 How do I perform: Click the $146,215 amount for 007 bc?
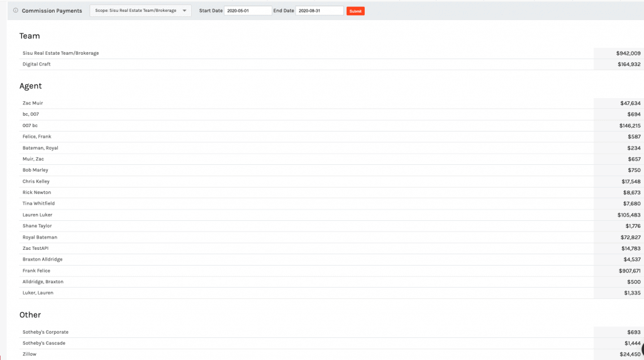click(630, 126)
